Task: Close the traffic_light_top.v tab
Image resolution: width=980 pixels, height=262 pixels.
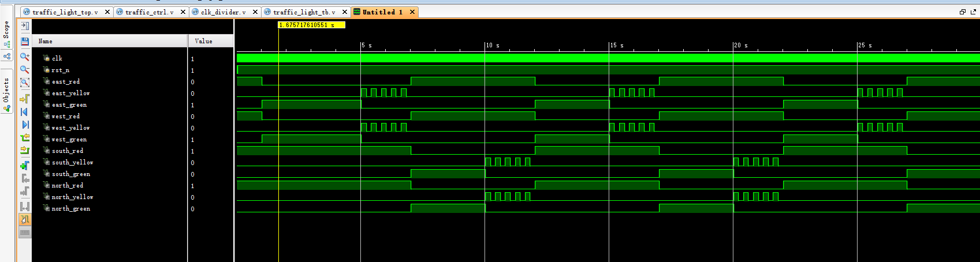Action: click(x=107, y=12)
